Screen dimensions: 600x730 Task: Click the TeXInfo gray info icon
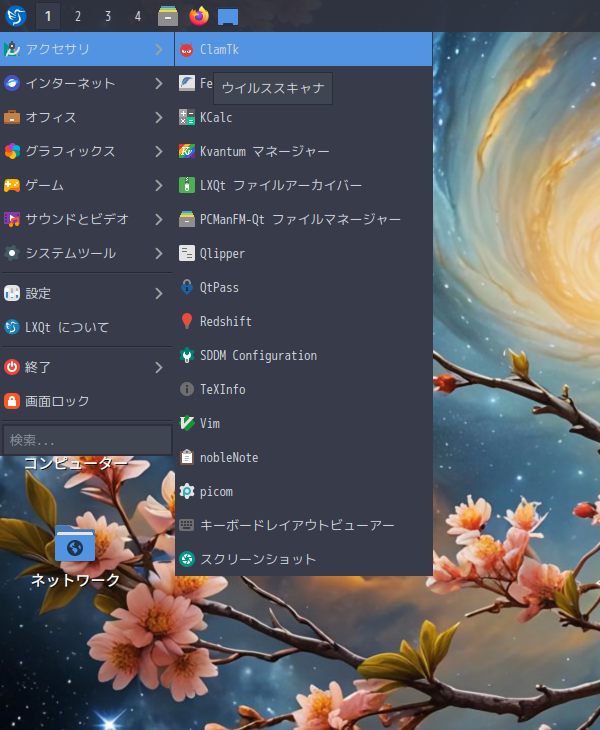(187, 389)
